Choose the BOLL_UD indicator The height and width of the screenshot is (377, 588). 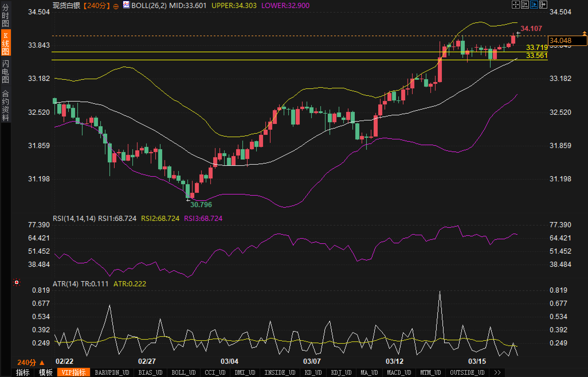tap(184, 372)
